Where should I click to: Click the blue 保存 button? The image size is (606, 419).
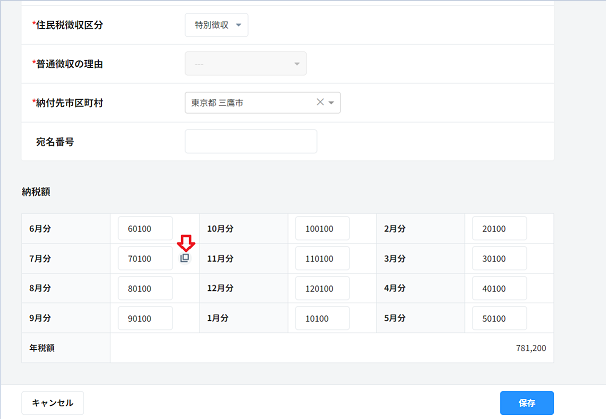tap(526, 403)
